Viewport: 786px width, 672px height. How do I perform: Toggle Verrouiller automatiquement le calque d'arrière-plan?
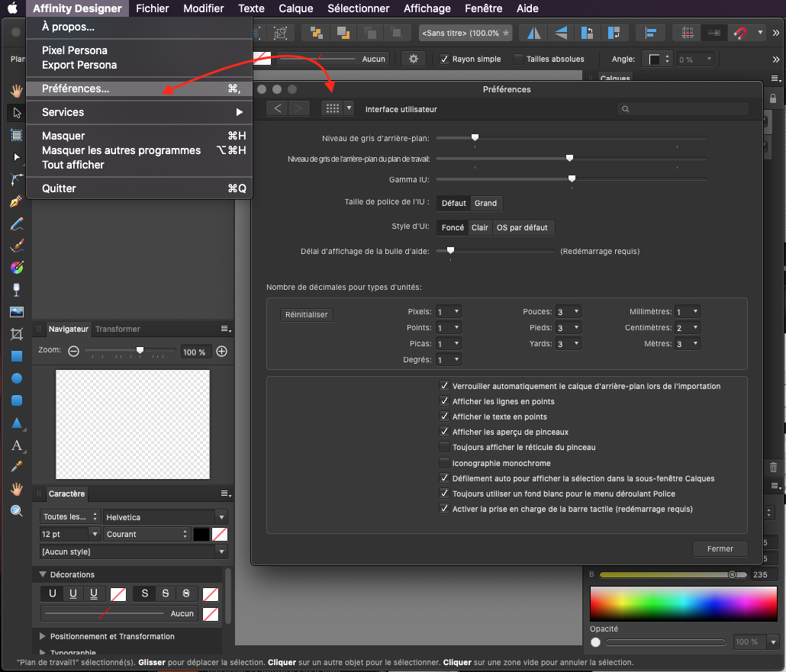pyautogui.click(x=444, y=386)
